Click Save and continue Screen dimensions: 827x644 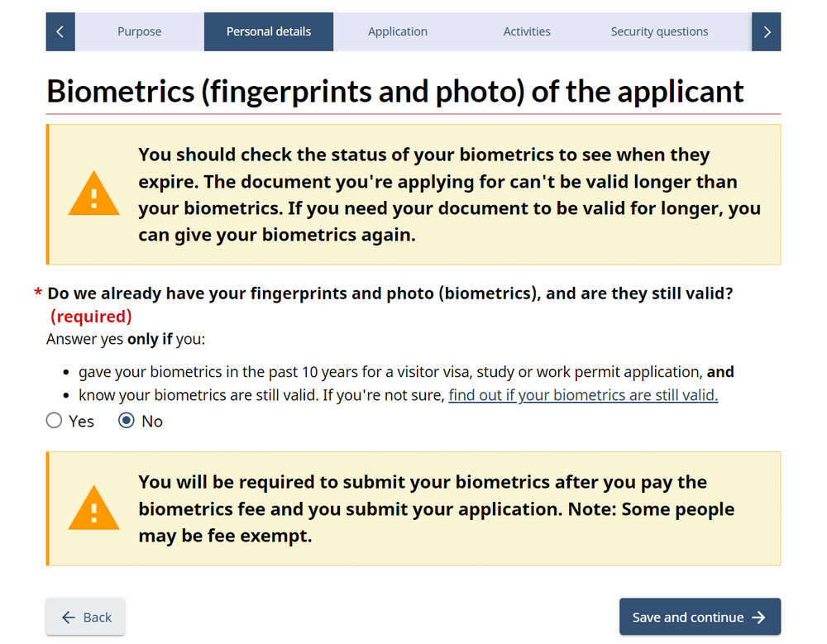point(700,618)
